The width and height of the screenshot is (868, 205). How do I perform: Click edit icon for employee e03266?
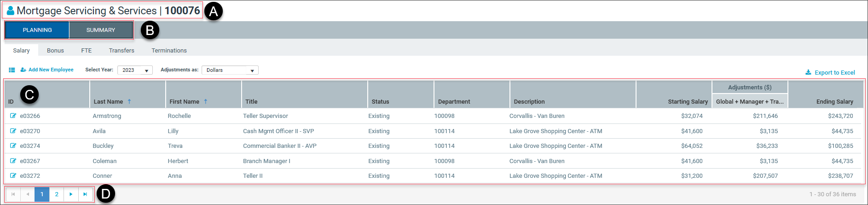pyautogui.click(x=13, y=116)
